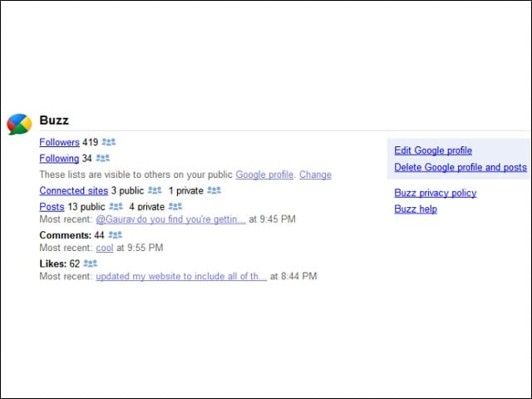532x399 pixels.
Task: Open the Google profile link
Action: [264, 175]
